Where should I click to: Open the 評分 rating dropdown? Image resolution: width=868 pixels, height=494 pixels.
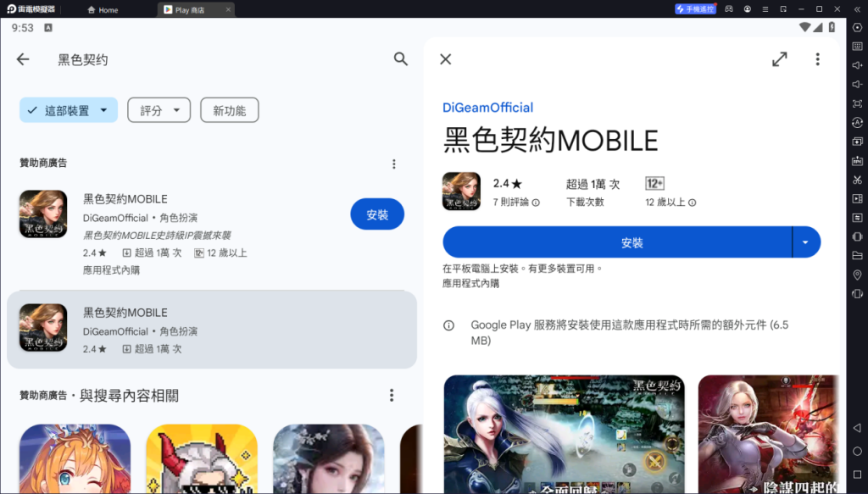coord(159,110)
